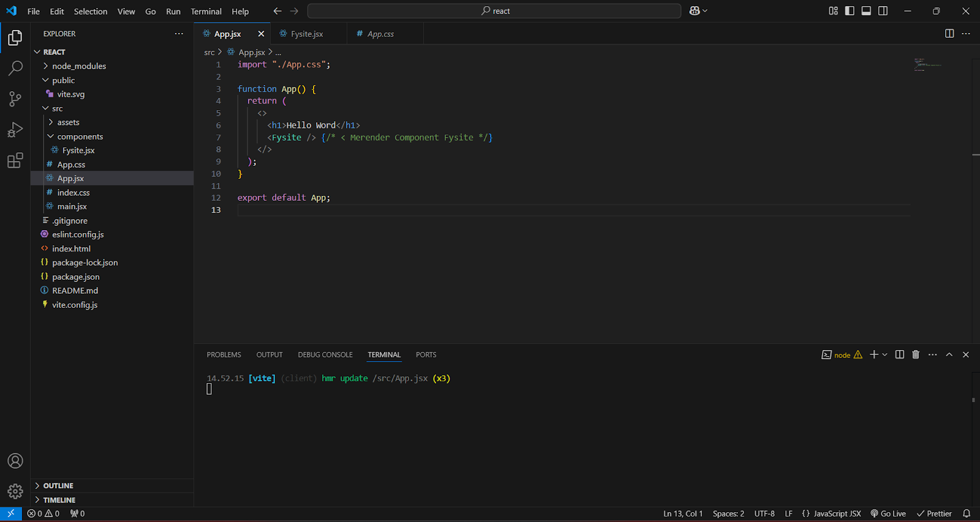Toggle the bottom panel layout button
980x522 pixels.
[866, 11]
